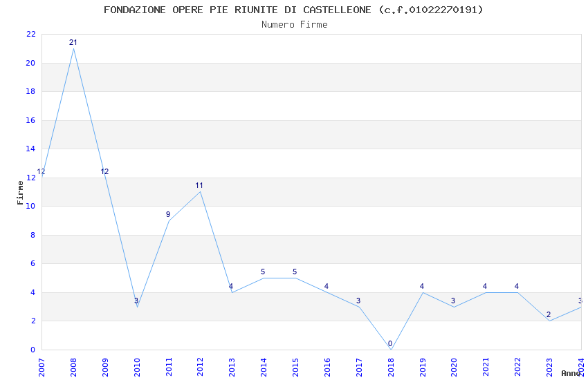Select the 2014 data point labeled 5
The width and height of the screenshot is (588, 380).
[264, 278]
